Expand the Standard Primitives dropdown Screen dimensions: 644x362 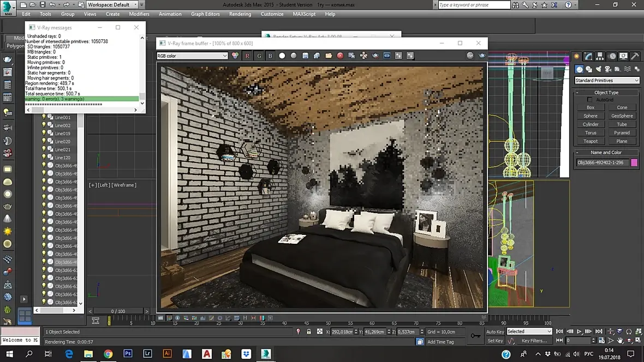(606, 81)
